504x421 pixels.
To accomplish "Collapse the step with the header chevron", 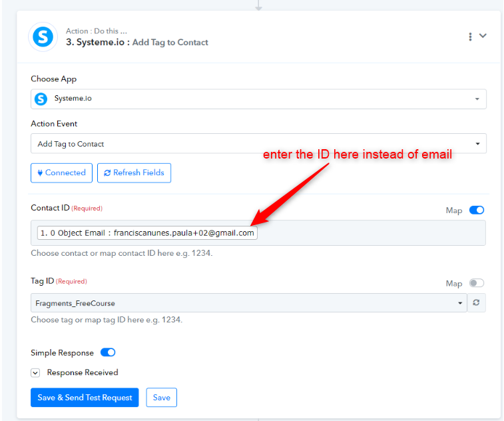I will click(483, 36).
